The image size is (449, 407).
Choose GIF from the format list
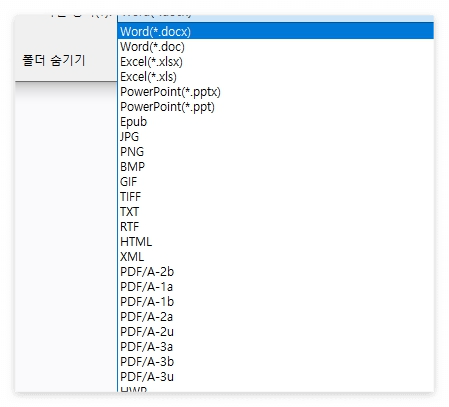click(x=276, y=182)
